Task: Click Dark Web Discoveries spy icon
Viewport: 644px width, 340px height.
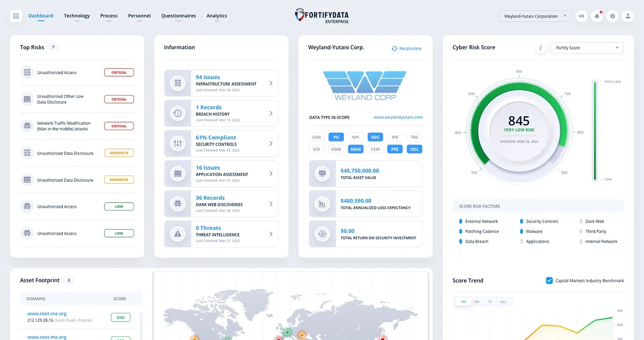Action: [x=178, y=204]
